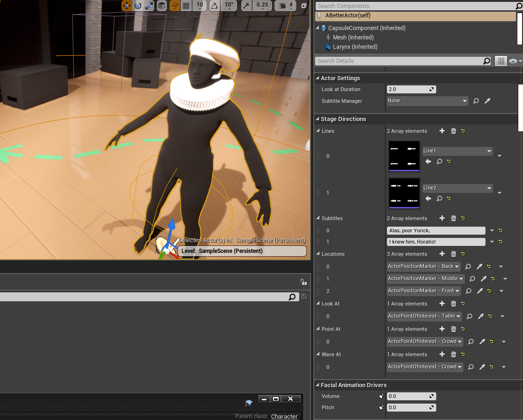Screen dimensions: 523x420
Task: Pick Subtitle Manager actor with eyedropper
Action: (x=487, y=101)
